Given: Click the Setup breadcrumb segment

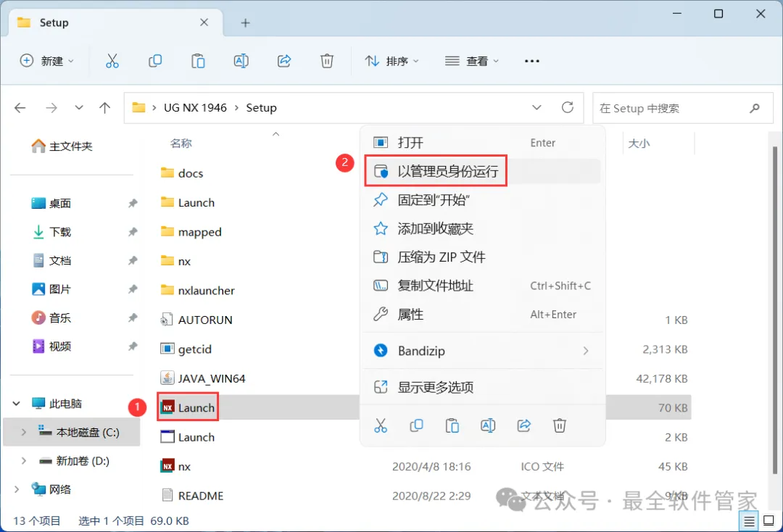Looking at the screenshot, I should (261, 108).
